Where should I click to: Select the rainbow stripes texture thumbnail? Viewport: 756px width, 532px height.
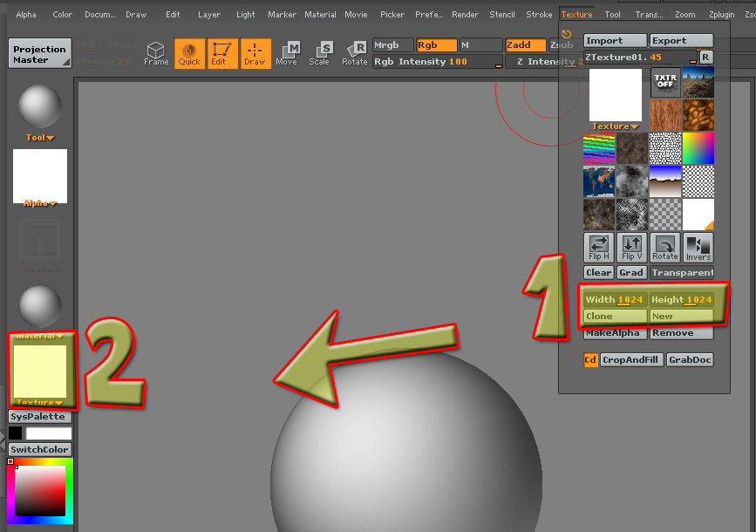(599, 148)
